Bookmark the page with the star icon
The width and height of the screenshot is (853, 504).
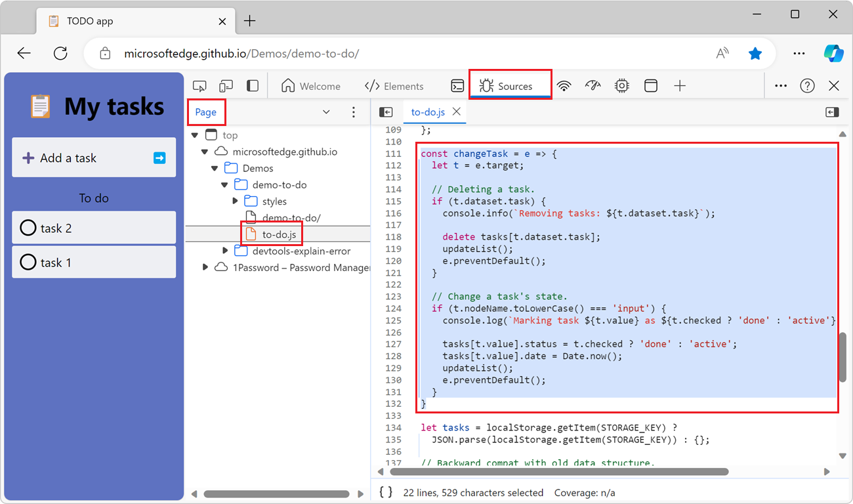[755, 53]
